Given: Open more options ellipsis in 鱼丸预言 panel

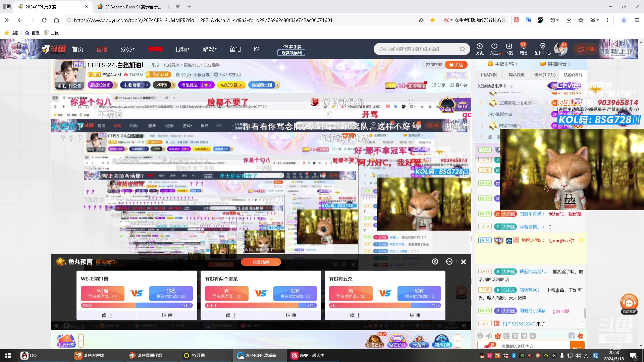Looking at the screenshot, I should point(449,261).
